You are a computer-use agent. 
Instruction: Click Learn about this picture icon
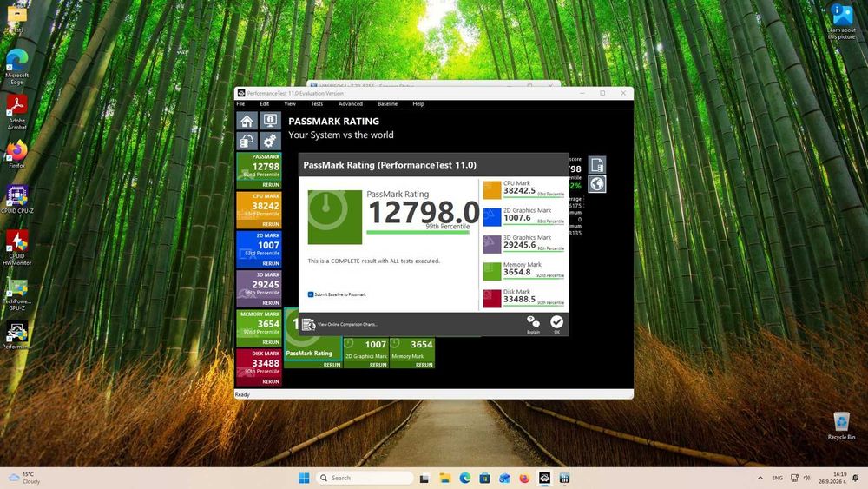[841, 23]
